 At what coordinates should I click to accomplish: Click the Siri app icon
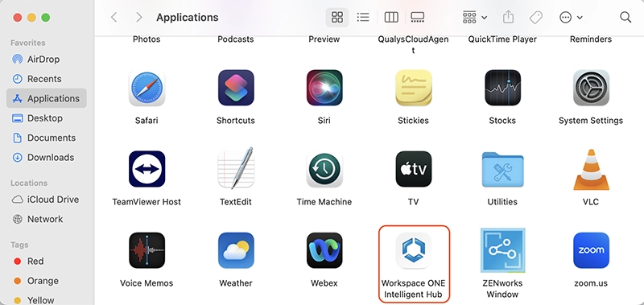324,88
